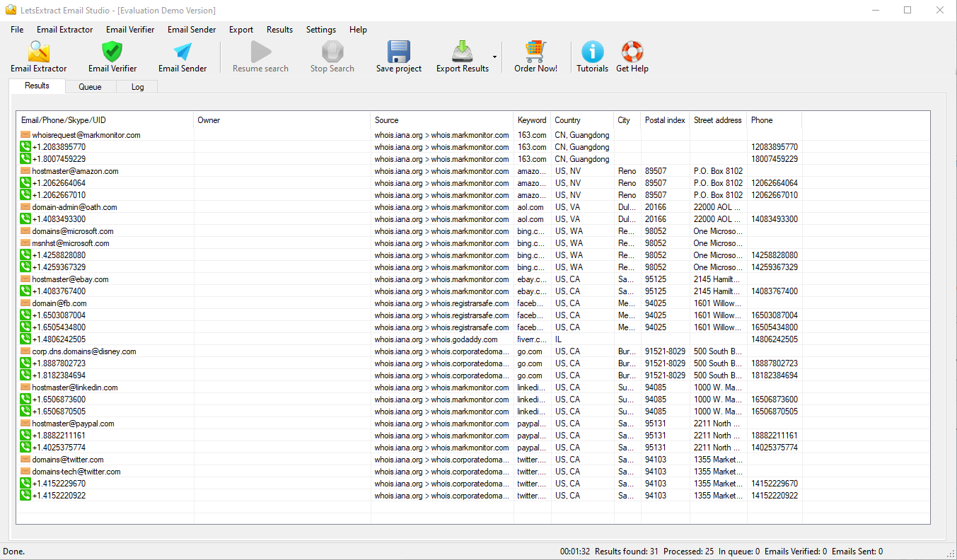Open the Settings menu

(x=321, y=30)
